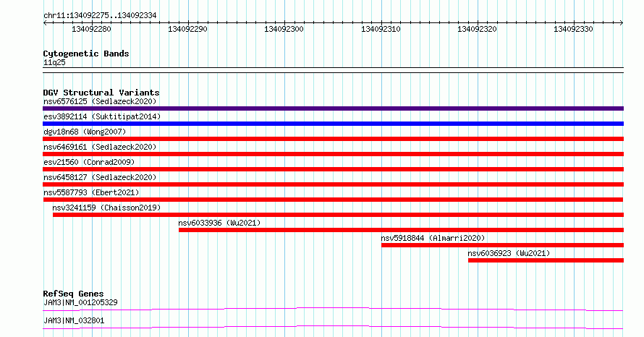Click the right arrowhead of the ruler
This screenshot has height=337, width=644.
pyautogui.click(x=622, y=23)
